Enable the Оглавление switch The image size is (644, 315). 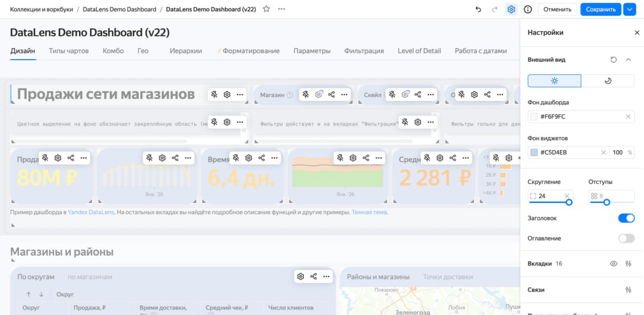pos(626,238)
